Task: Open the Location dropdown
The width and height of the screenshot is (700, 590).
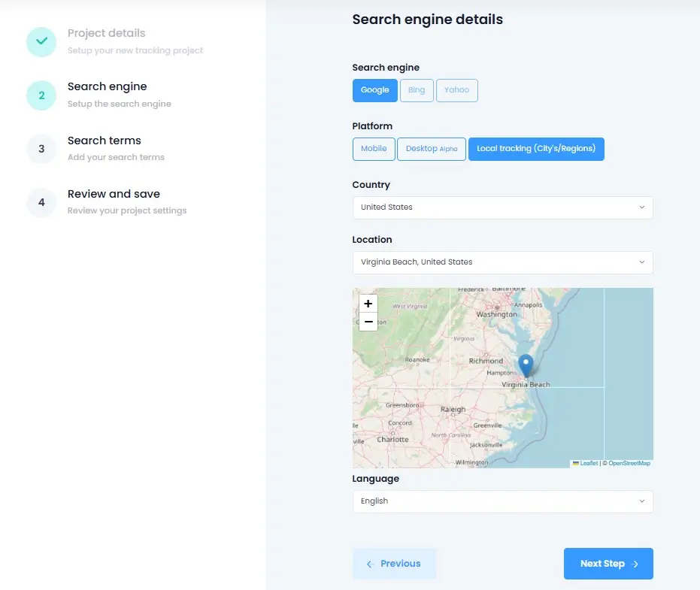Action: coord(503,262)
